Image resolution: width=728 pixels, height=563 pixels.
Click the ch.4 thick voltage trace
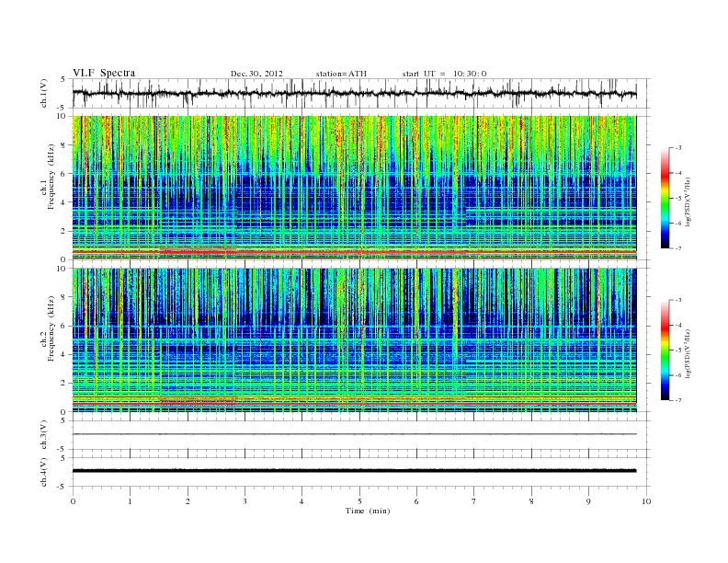354,471
